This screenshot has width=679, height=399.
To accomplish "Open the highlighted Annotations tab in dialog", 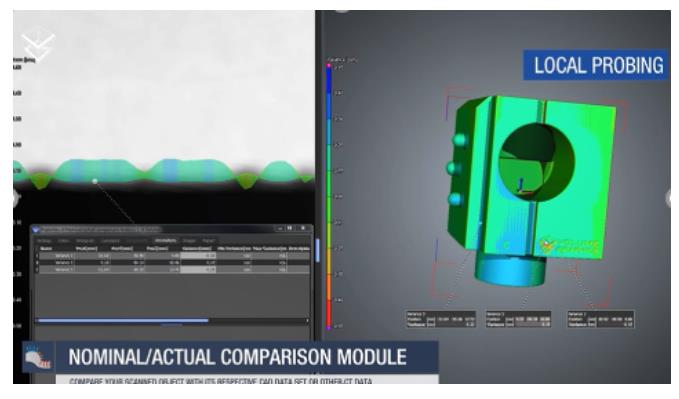I will pyautogui.click(x=165, y=240).
